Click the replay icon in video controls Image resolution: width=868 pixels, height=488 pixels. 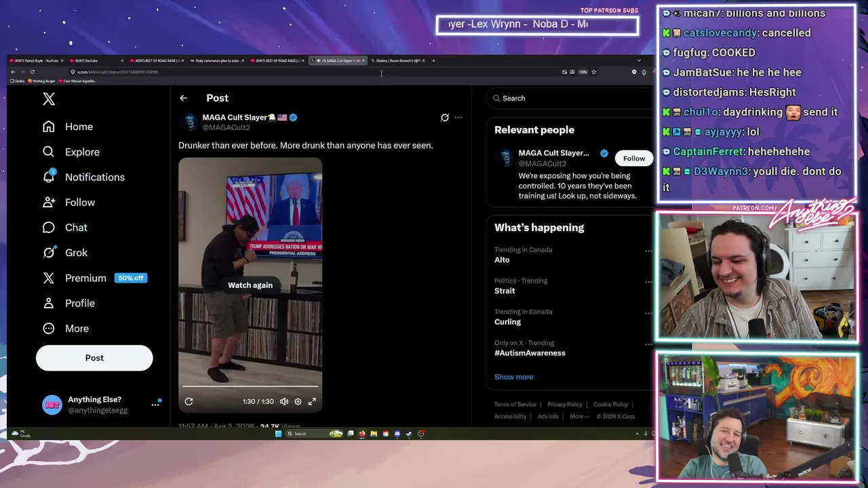point(189,401)
